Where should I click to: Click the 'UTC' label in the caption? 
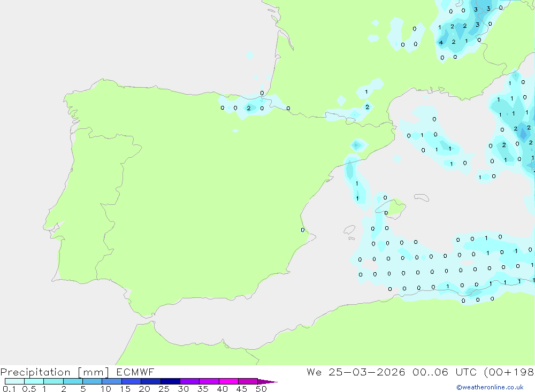click(x=466, y=372)
